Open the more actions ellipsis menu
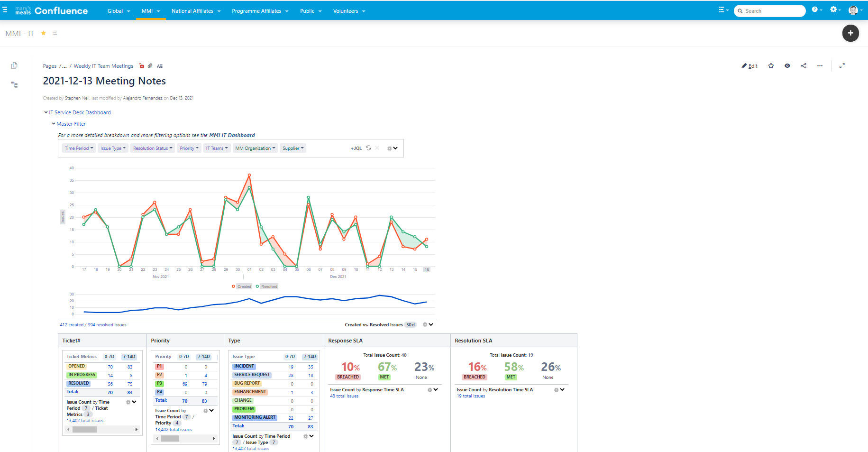The width and height of the screenshot is (868, 452). click(x=820, y=66)
